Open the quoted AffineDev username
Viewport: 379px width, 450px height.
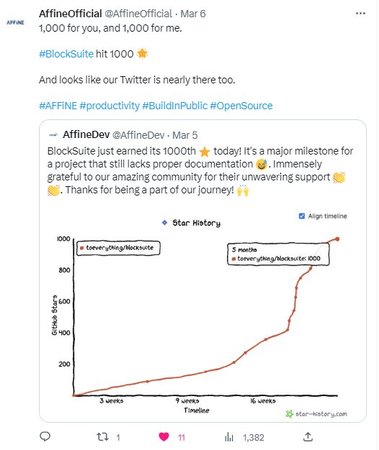(138, 135)
